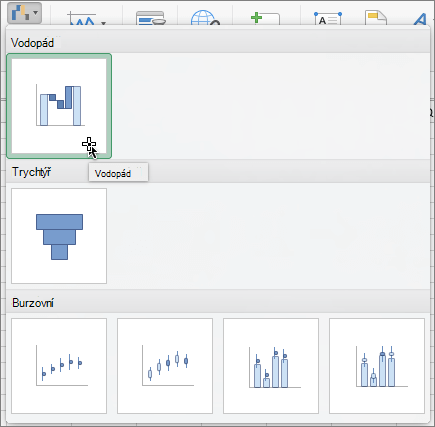Expand the arrow beside the sparklines icon
435x427 pixels.
coord(104,23)
